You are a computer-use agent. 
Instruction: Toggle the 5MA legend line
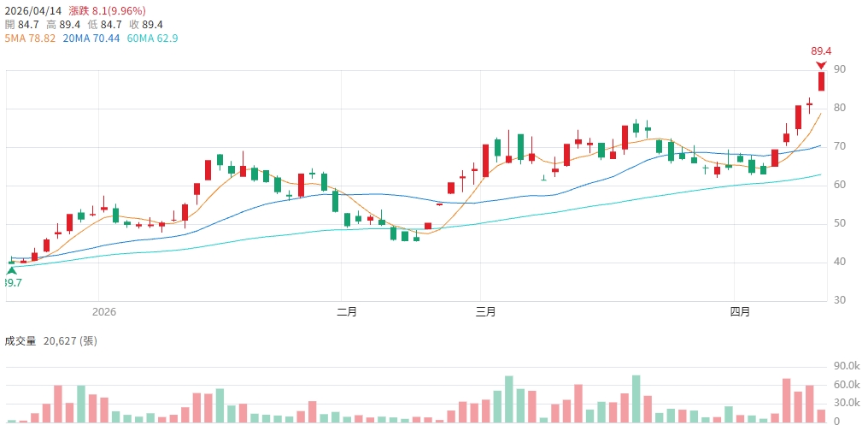click(x=30, y=38)
